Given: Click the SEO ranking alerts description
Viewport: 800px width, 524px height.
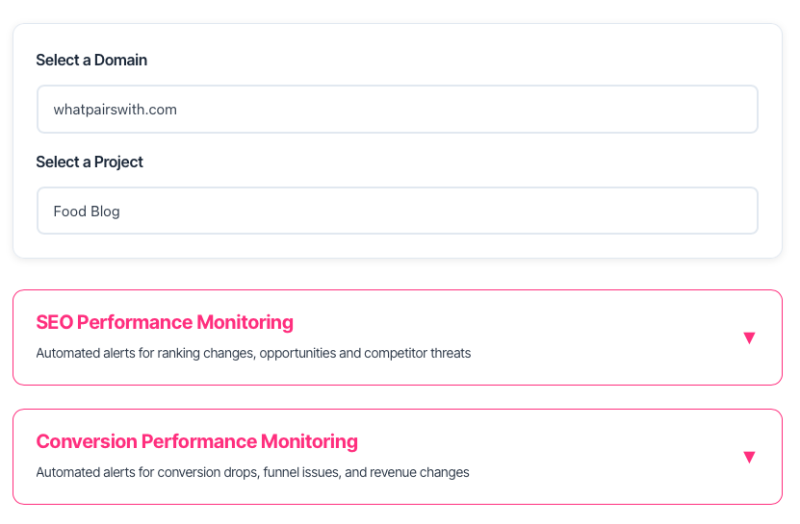Looking at the screenshot, I should click(x=253, y=353).
